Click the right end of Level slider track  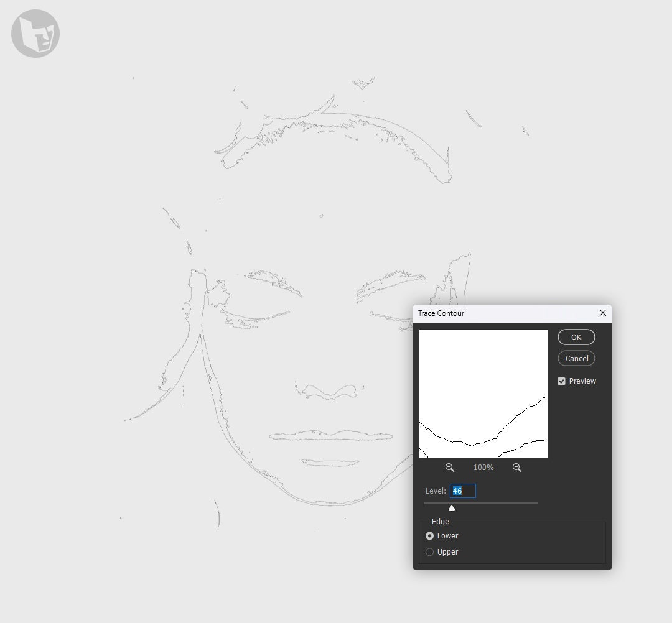coord(536,503)
